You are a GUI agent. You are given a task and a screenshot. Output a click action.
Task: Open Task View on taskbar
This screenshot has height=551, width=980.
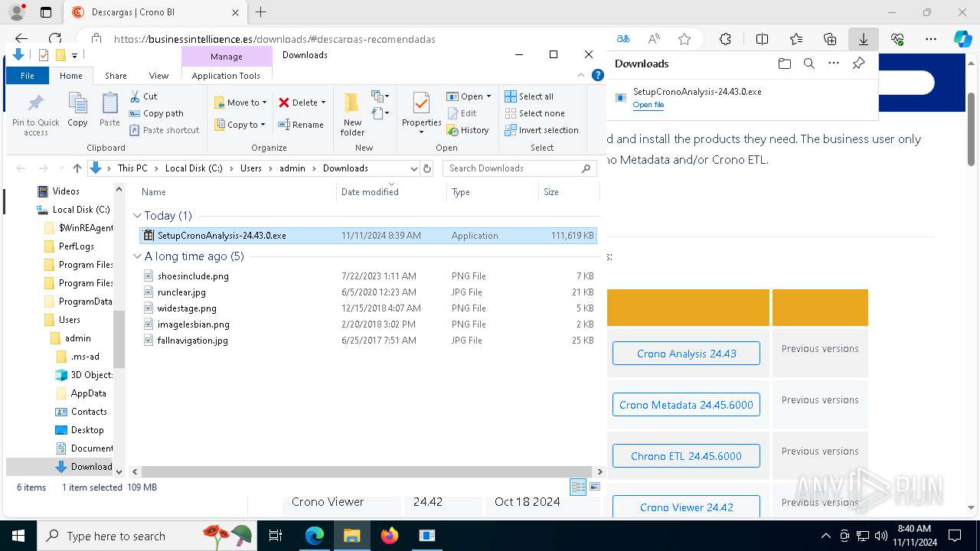click(276, 536)
